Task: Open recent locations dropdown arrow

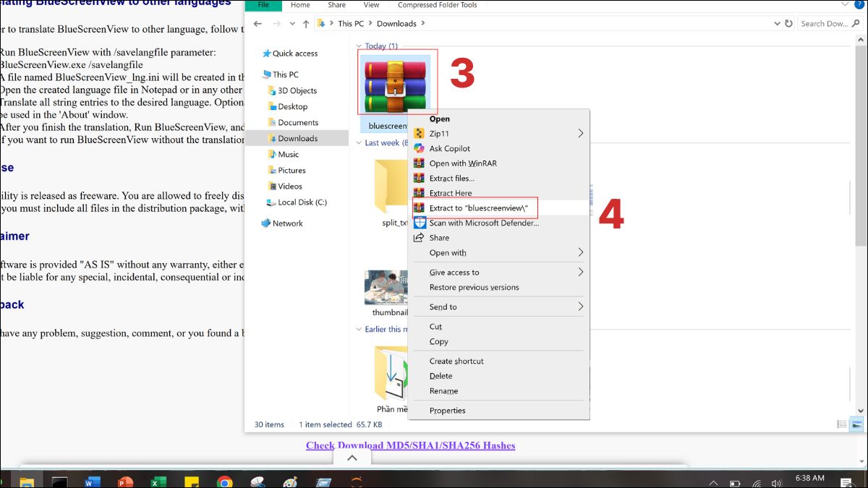Action: [x=292, y=23]
